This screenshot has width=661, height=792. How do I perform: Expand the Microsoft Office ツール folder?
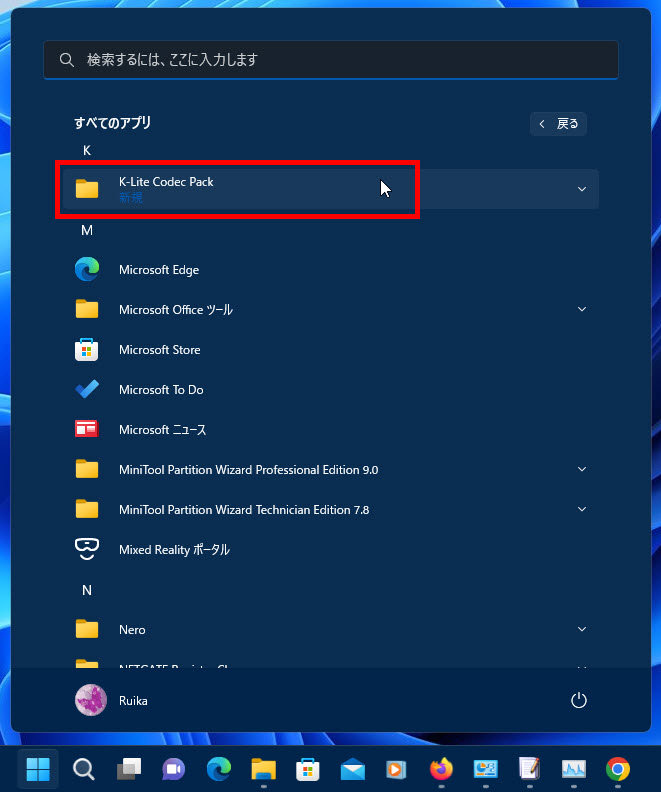coord(581,310)
